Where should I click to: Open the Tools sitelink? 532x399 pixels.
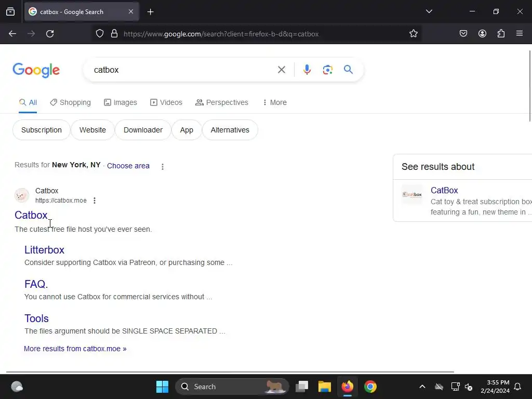coord(37,318)
